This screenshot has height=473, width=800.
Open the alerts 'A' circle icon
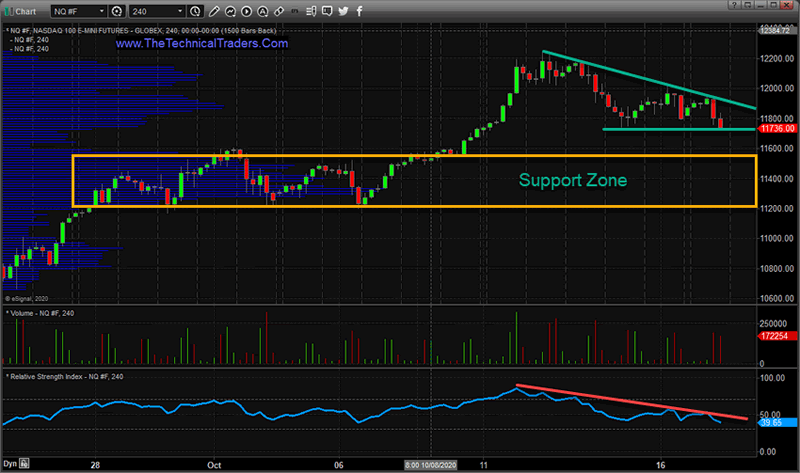262,11
